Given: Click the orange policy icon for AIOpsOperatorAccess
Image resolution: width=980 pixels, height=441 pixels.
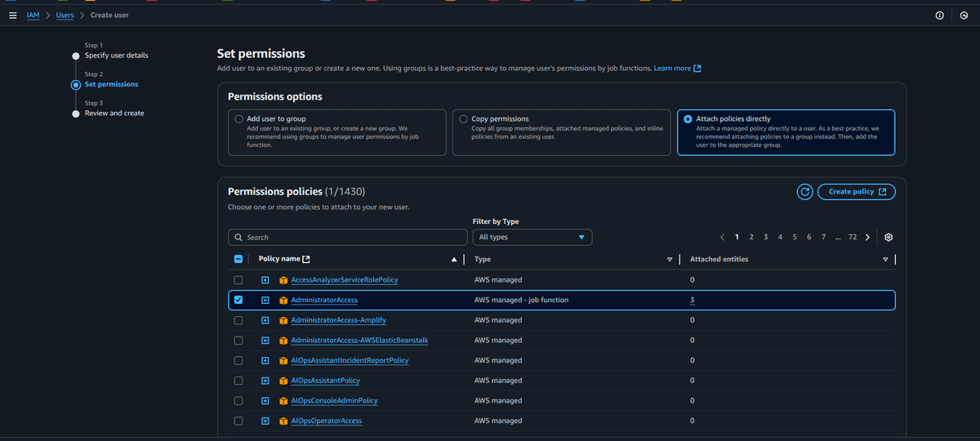Looking at the screenshot, I should 283,421.
